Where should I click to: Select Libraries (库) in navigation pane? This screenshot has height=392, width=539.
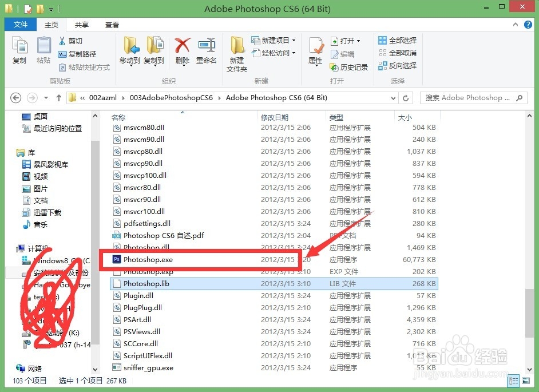[x=26, y=153]
